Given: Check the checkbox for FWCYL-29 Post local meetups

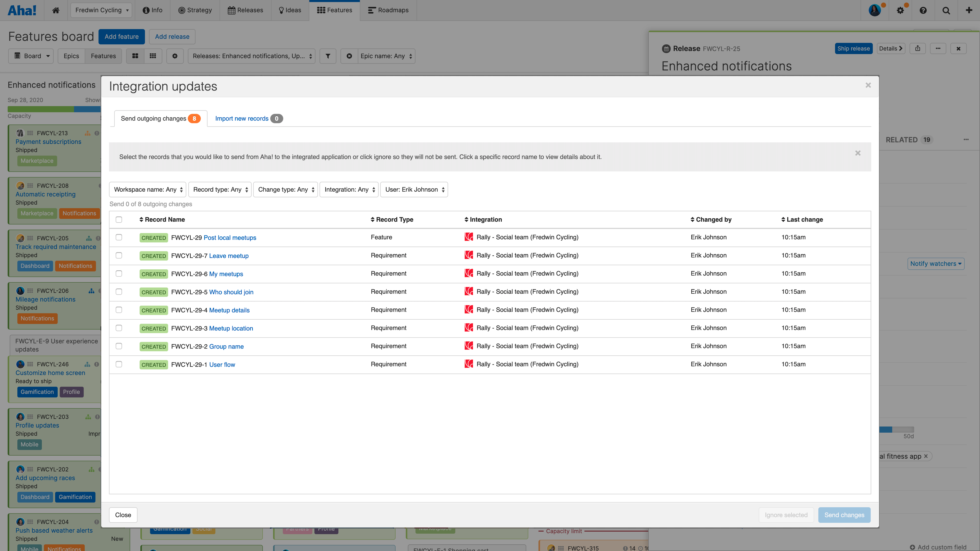Looking at the screenshot, I should click(x=119, y=237).
